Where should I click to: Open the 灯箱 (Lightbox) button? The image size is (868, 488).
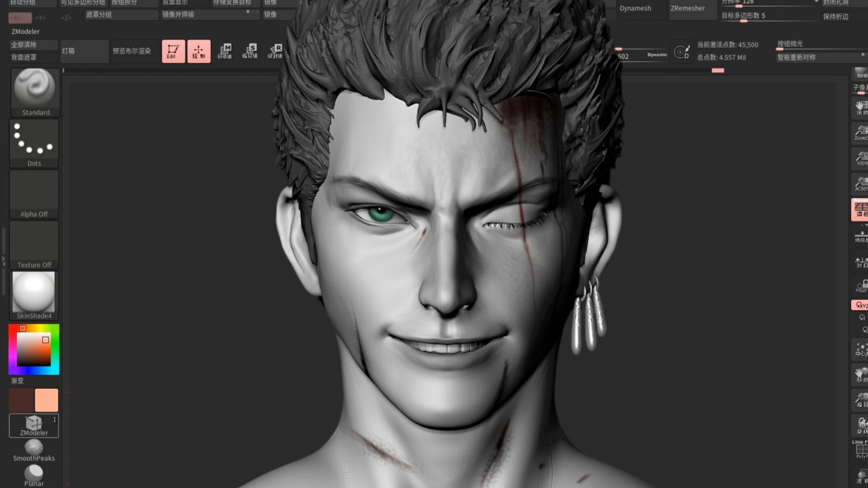84,51
